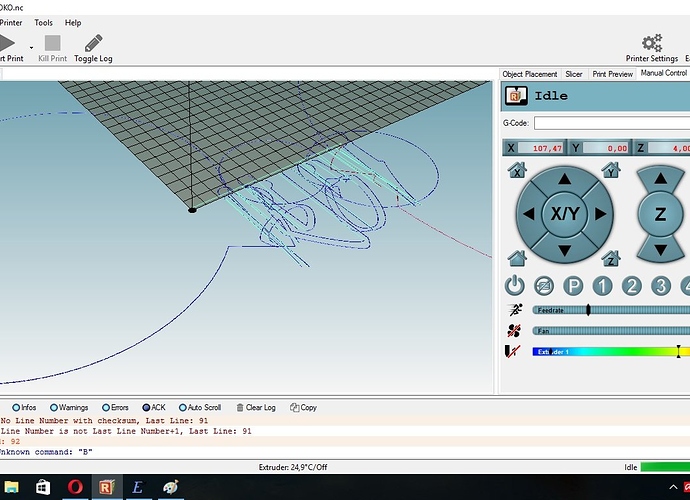The image size is (690, 500).
Task: Show hidden system tray icons chevron
Action: pos(673,487)
